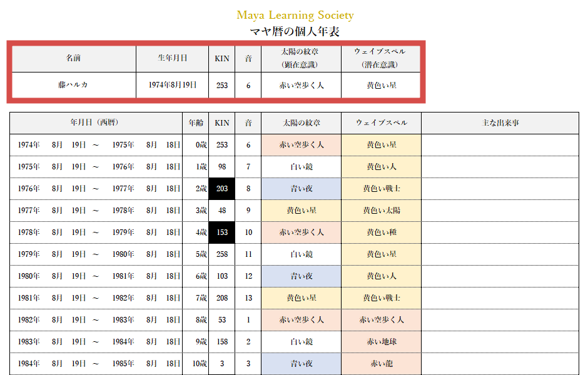588x375 pixels.
Task: Select the 年月日（西暦）column header
Action: (x=96, y=122)
